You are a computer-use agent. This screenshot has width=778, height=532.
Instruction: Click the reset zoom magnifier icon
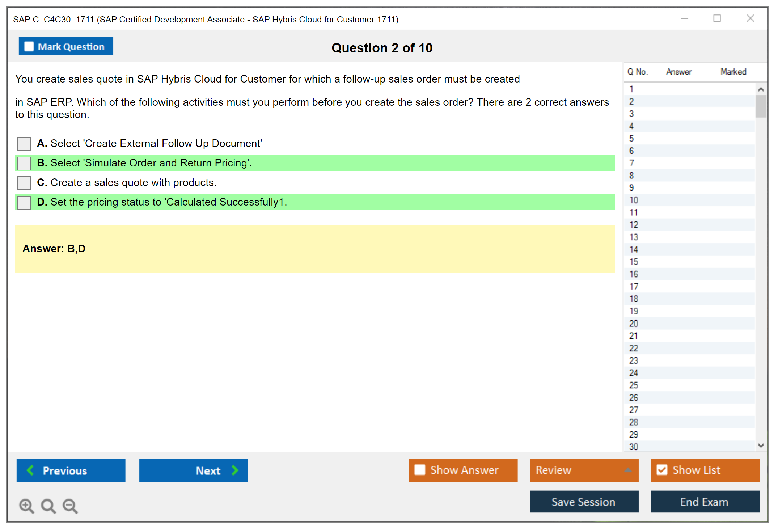(48, 506)
